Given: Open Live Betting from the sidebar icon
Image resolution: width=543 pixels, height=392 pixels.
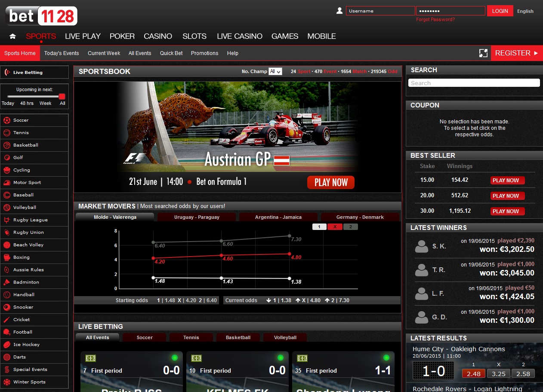Looking at the screenshot, I should point(7,72).
